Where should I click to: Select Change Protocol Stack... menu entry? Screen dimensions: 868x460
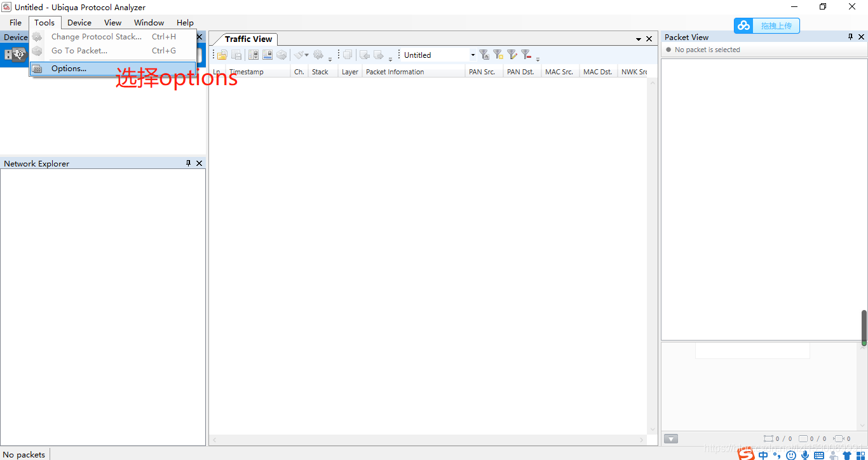113,37
